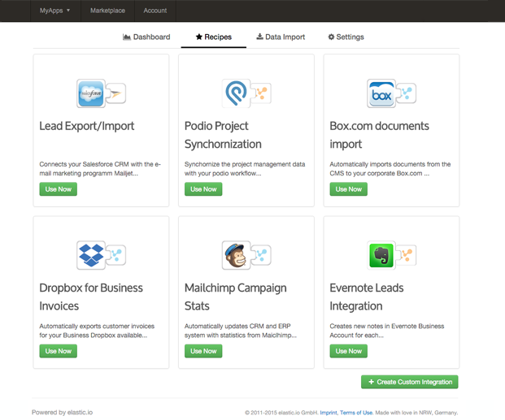The image size is (505, 420).
Task: Click 'Creates new notes in Evernote Business' description
Action: pos(387,331)
